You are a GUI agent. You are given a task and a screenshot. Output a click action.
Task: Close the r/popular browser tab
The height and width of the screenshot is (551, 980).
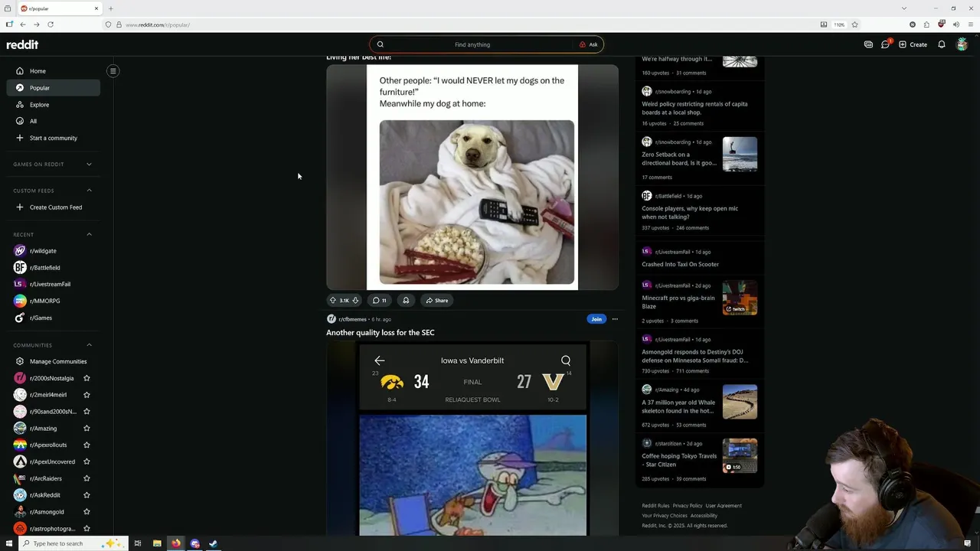tap(96, 8)
